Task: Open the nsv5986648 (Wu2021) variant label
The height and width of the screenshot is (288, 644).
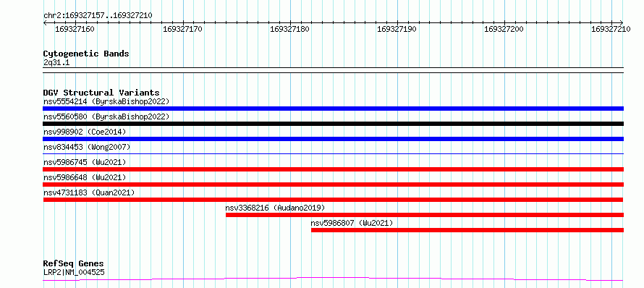Action: (x=85, y=177)
